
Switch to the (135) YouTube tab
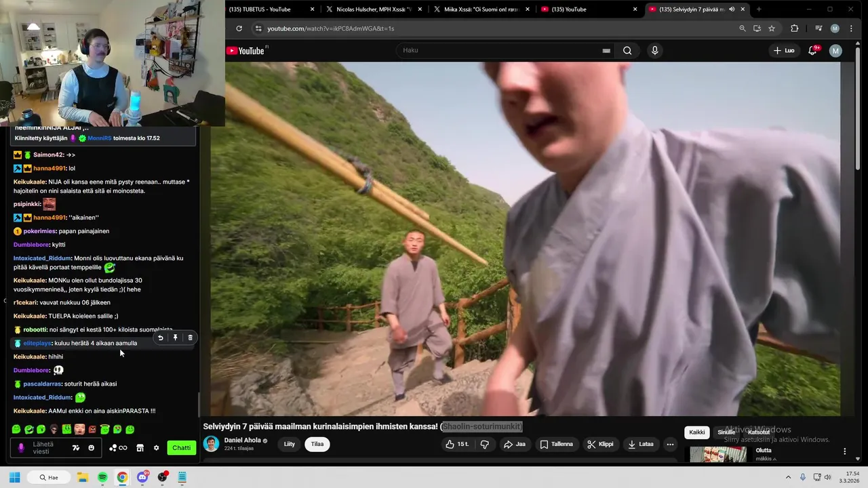(587, 9)
